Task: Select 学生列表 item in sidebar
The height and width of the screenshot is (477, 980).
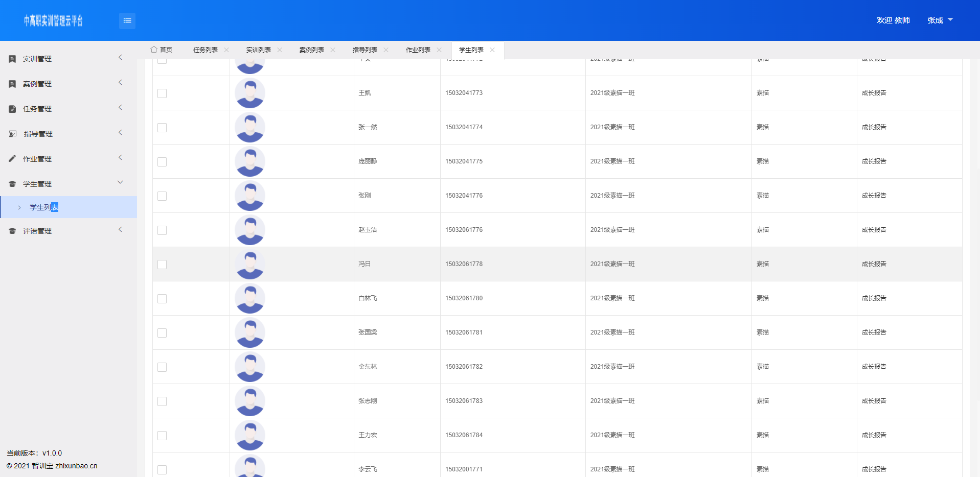Action: (x=44, y=207)
